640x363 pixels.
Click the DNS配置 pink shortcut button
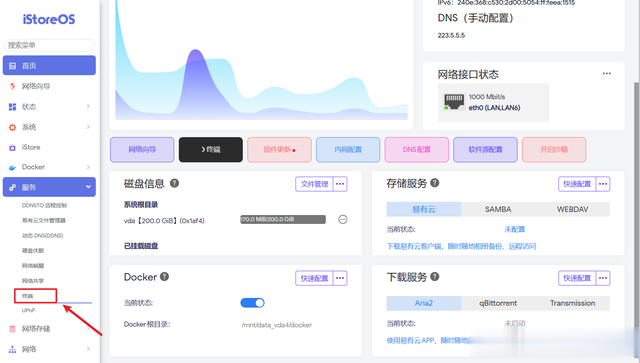(x=416, y=149)
